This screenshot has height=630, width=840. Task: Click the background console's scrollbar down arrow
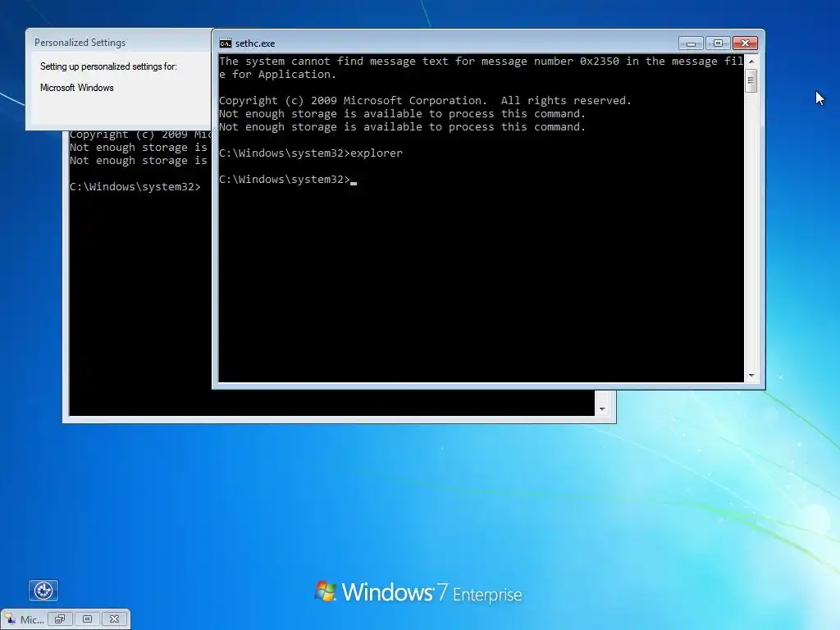pos(602,409)
